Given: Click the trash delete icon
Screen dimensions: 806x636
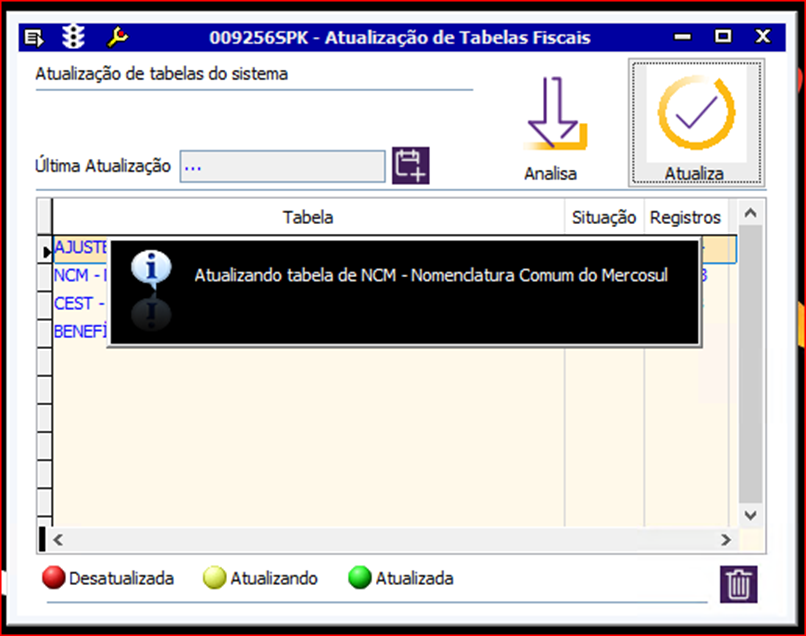Looking at the screenshot, I should [x=738, y=584].
